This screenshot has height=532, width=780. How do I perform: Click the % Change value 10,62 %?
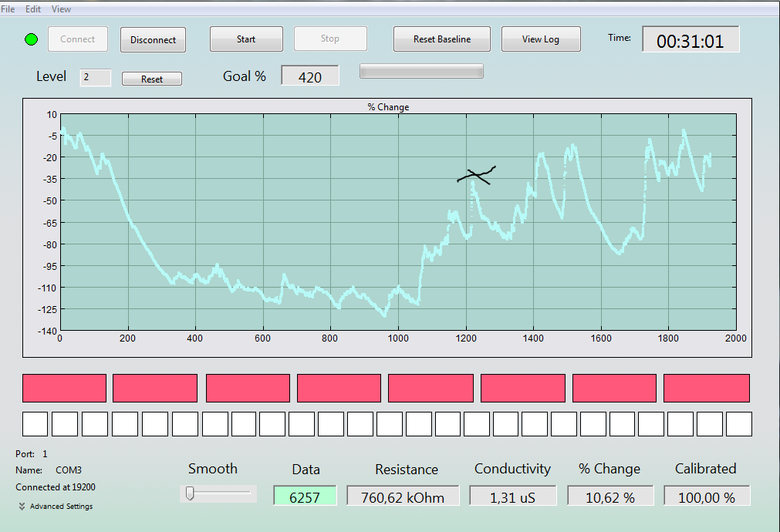[610, 497]
